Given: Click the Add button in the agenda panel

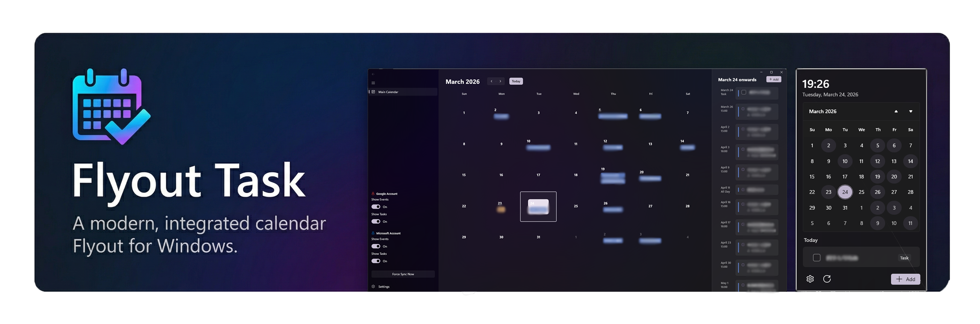Looking at the screenshot, I should click(774, 79).
